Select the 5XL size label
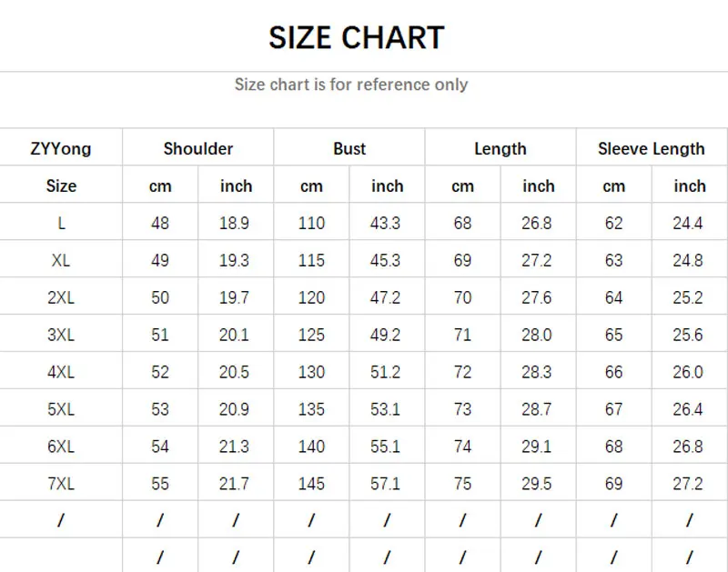 click(x=61, y=409)
